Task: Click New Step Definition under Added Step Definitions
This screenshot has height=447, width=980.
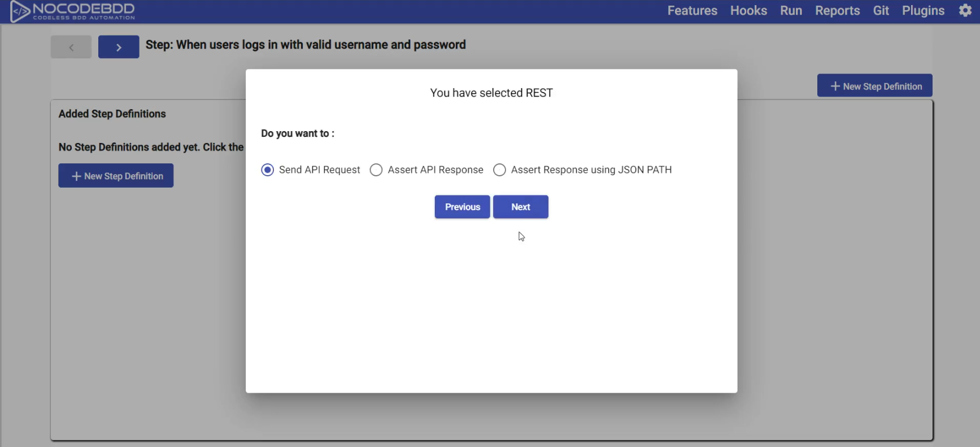Action: [x=116, y=176]
